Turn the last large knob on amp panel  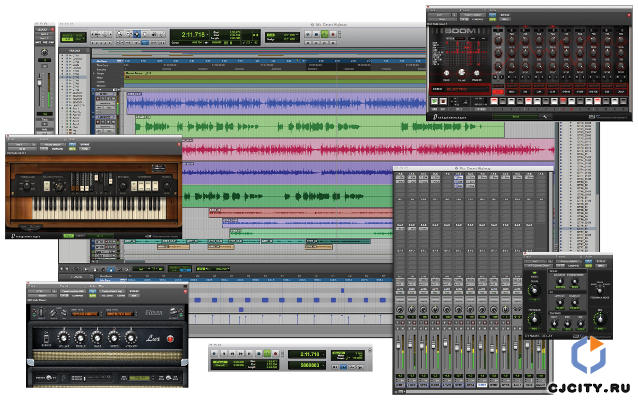(x=131, y=338)
